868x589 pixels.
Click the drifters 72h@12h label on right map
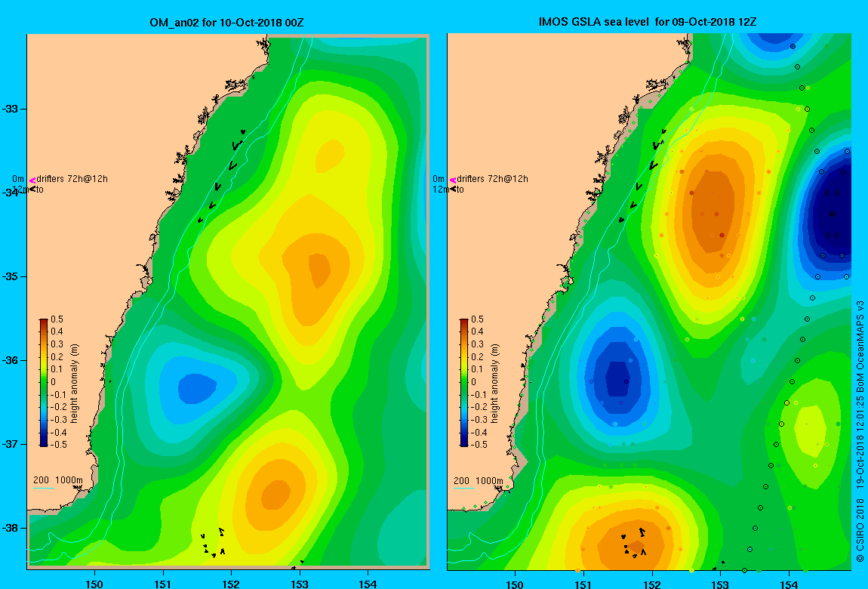(x=492, y=179)
